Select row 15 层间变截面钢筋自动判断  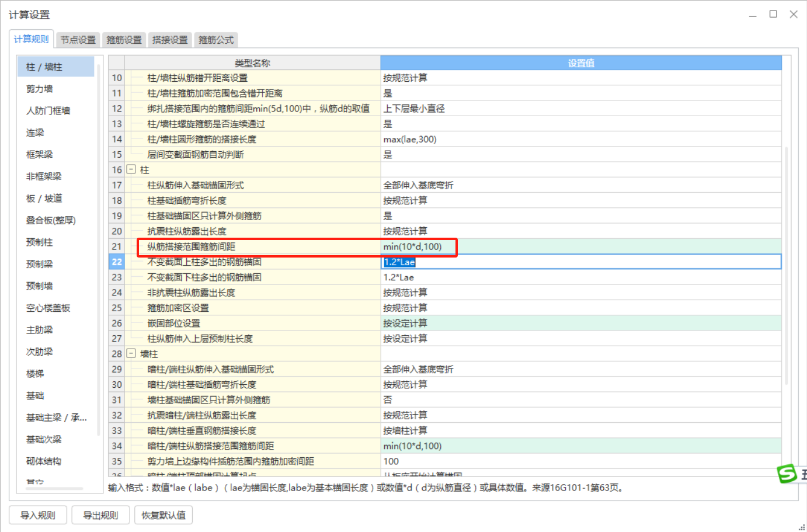pyautogui.click(x=195, y=154)
